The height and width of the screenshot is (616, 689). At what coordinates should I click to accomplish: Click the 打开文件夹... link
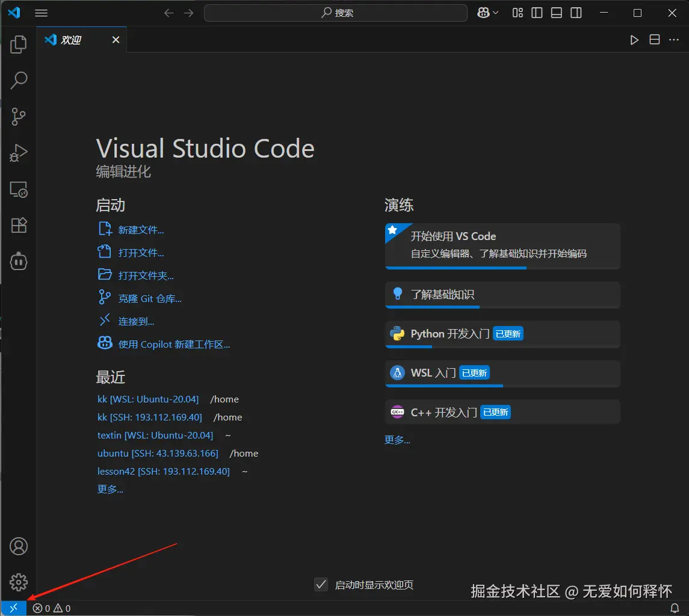[x=146, y=276]
